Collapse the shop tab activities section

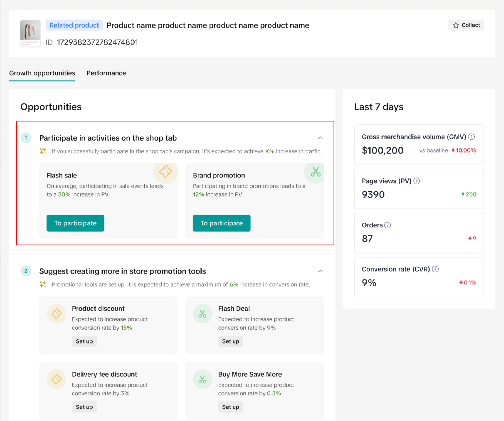click(x=320, y=138)
